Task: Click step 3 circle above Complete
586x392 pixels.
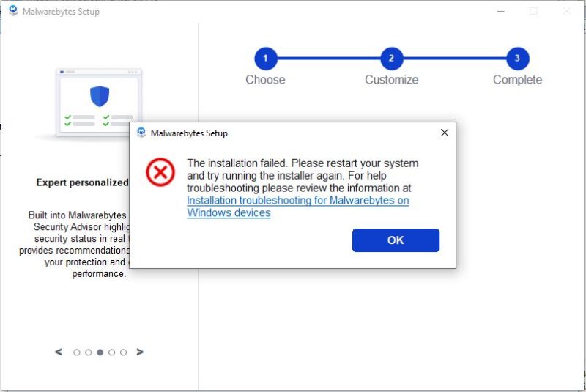Action: (x=518, y=59)
